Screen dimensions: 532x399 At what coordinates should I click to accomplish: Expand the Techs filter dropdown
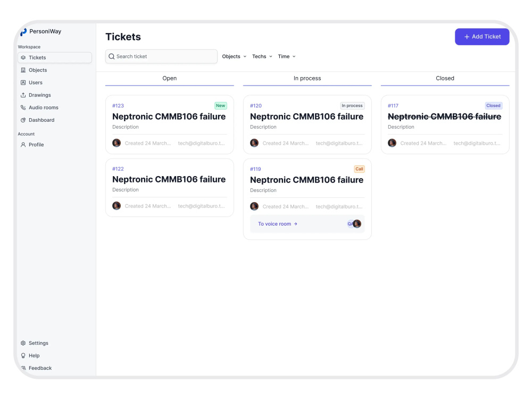coord(262,57)
